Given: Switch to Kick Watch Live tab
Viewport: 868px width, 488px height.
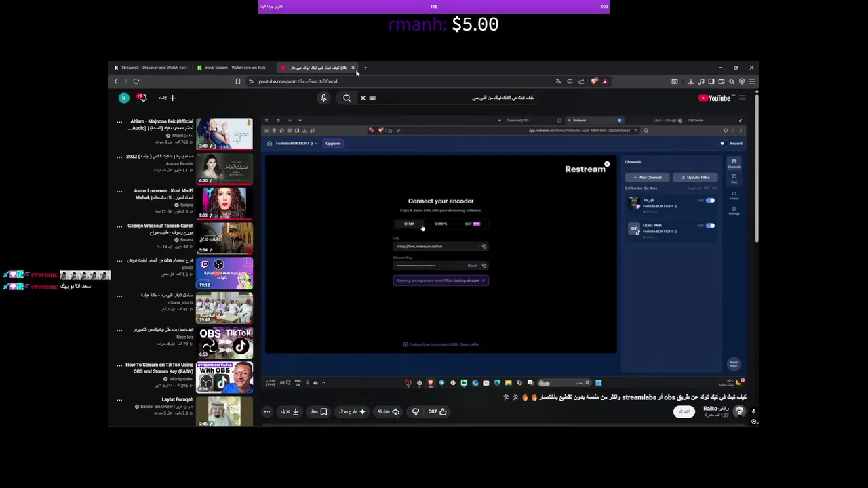Looking at the screenshot, I should tap(233, 68).
